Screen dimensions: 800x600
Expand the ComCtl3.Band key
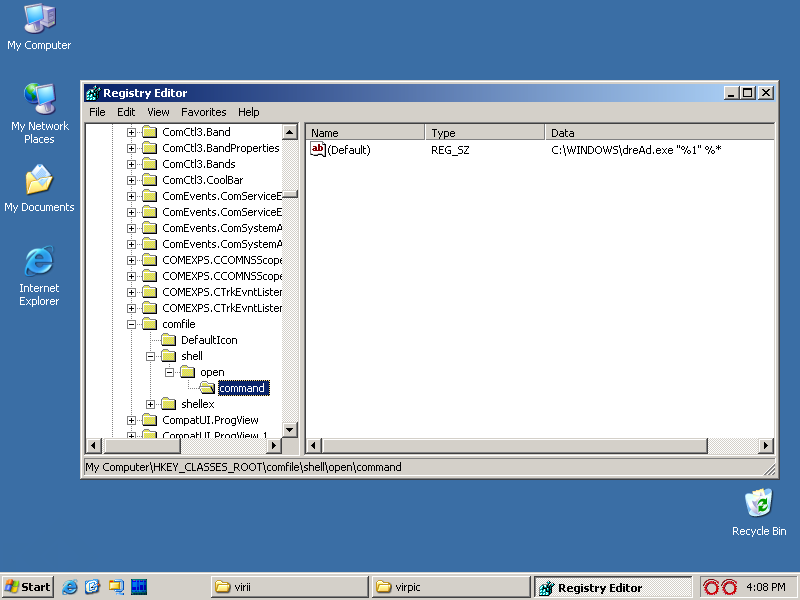click(x=131, y=132)
